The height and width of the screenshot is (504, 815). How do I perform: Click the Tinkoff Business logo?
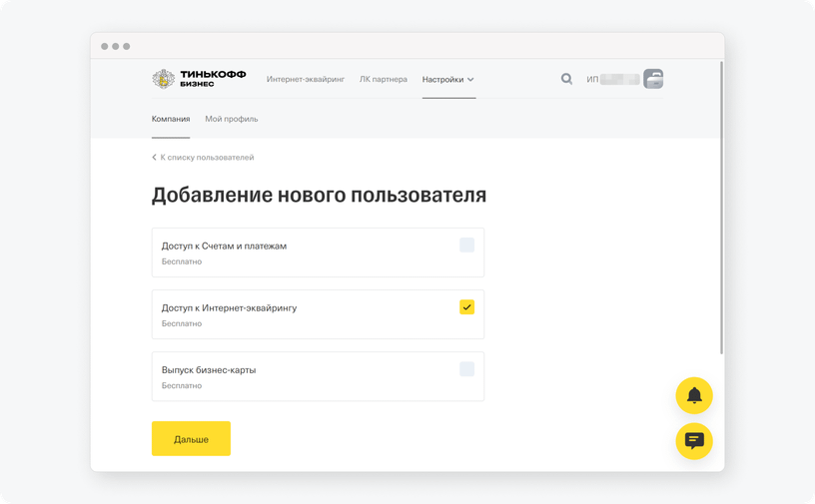(x=198, y=79)
